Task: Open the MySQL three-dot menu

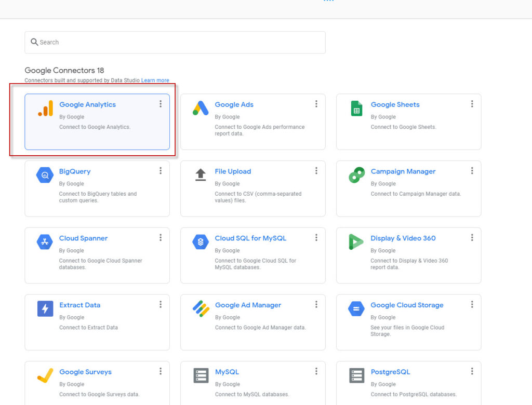Action: click(316, 371)
